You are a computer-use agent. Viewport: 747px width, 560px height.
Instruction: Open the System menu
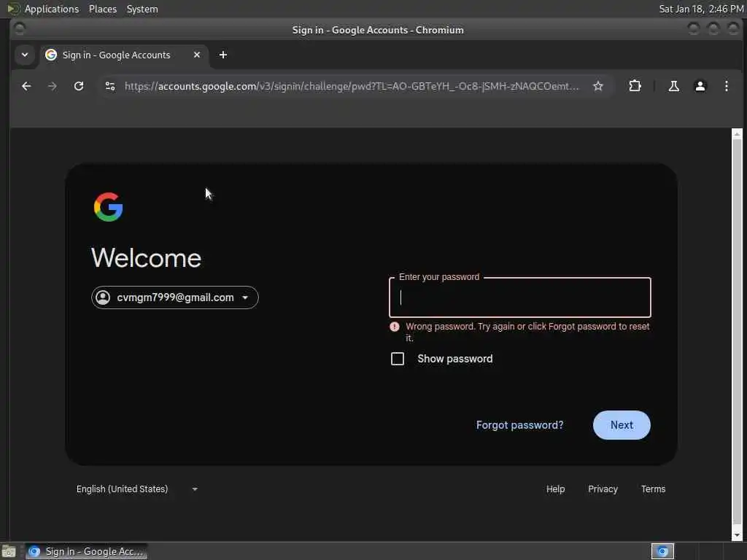pyautogui.click(x=142, y=9)
